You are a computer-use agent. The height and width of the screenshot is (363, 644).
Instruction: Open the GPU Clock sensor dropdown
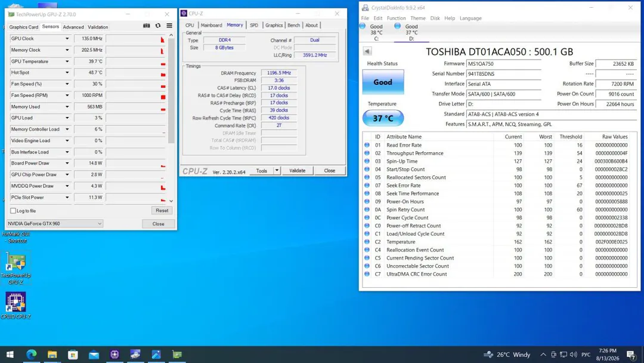coord(67,39)
